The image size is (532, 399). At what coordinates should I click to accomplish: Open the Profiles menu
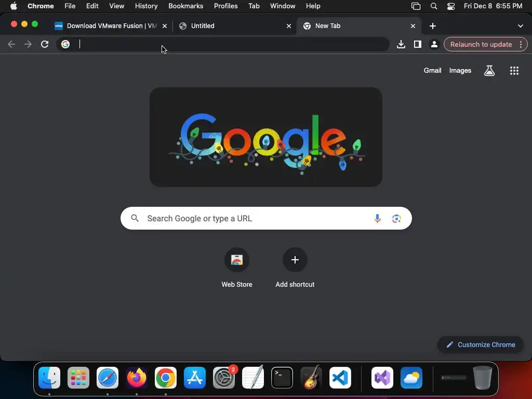pyautogui.click(x=225, y=6)
